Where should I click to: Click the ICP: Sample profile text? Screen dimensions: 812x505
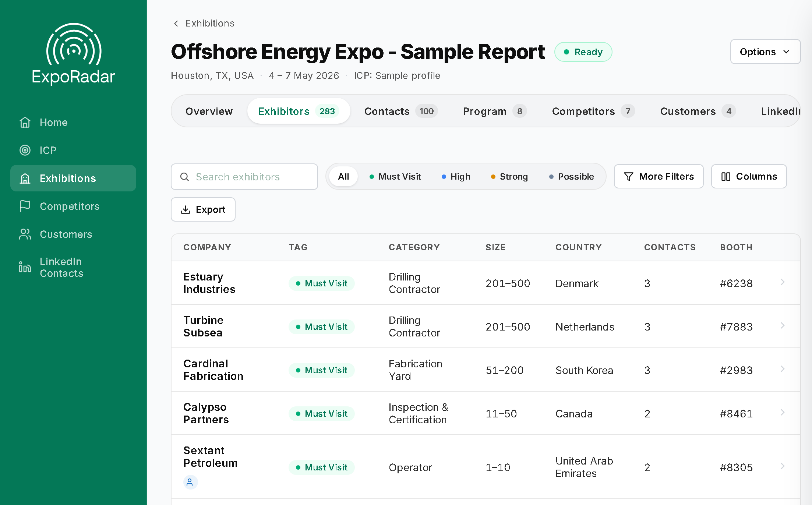397,76
